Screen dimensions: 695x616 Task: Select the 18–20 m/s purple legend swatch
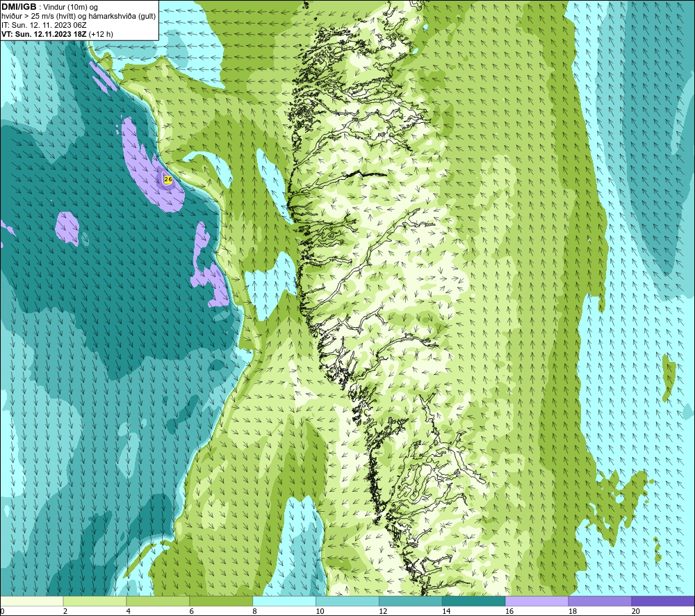600,601
